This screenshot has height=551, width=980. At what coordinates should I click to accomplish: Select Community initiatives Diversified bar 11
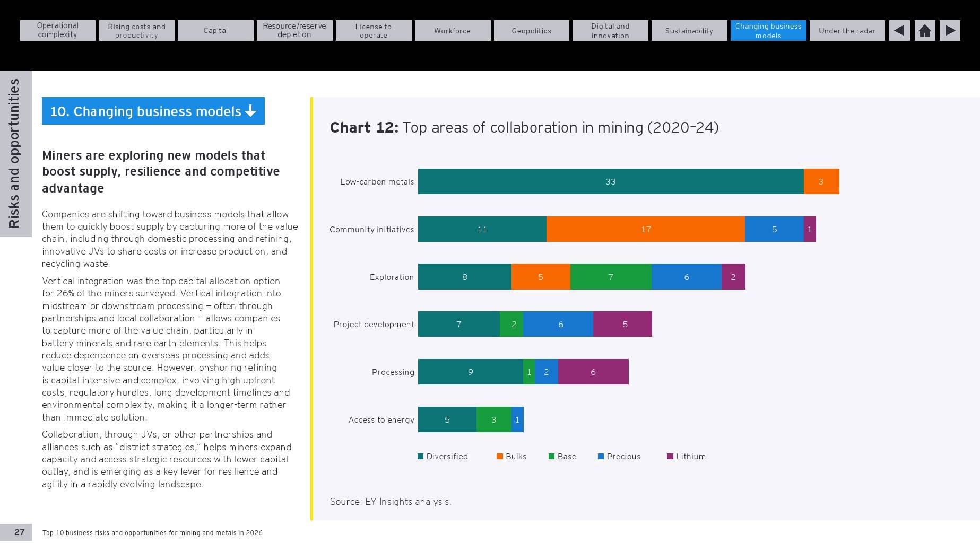click(x=482, y=229)
